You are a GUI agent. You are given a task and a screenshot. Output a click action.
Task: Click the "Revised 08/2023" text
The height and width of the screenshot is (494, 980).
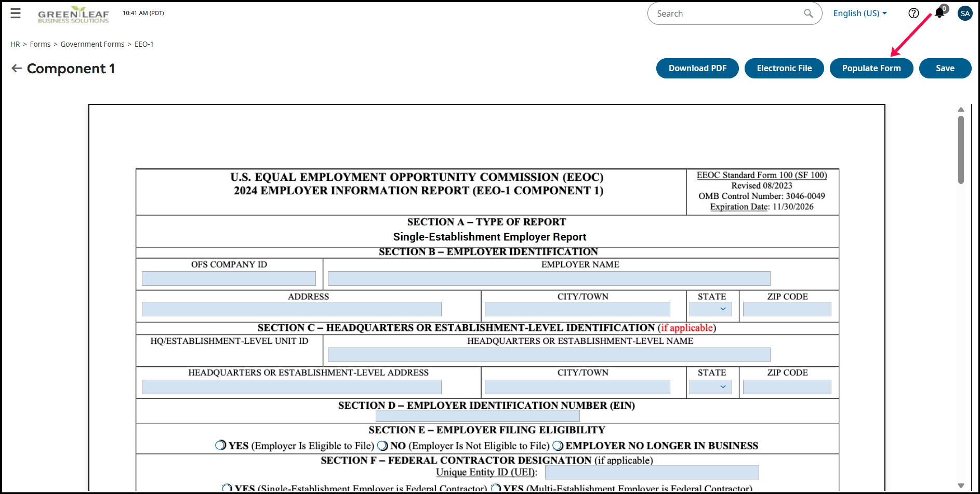762,185
